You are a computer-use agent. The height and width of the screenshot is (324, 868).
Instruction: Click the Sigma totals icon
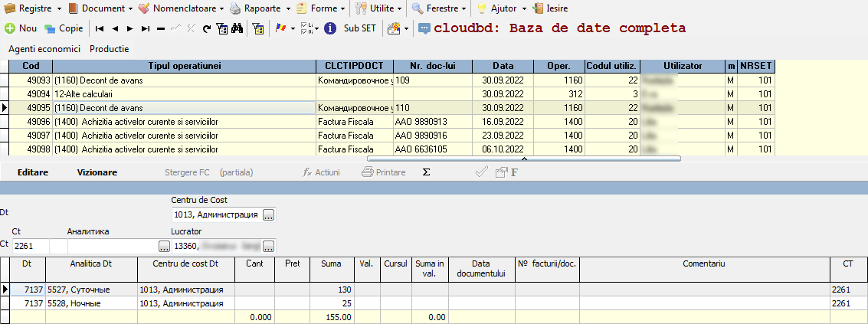point(426,172)
